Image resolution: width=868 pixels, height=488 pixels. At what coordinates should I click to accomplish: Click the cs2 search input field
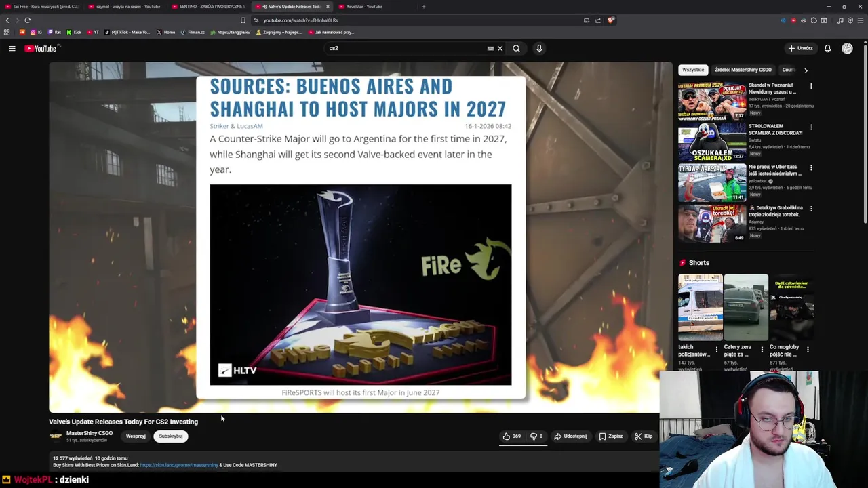407,48
